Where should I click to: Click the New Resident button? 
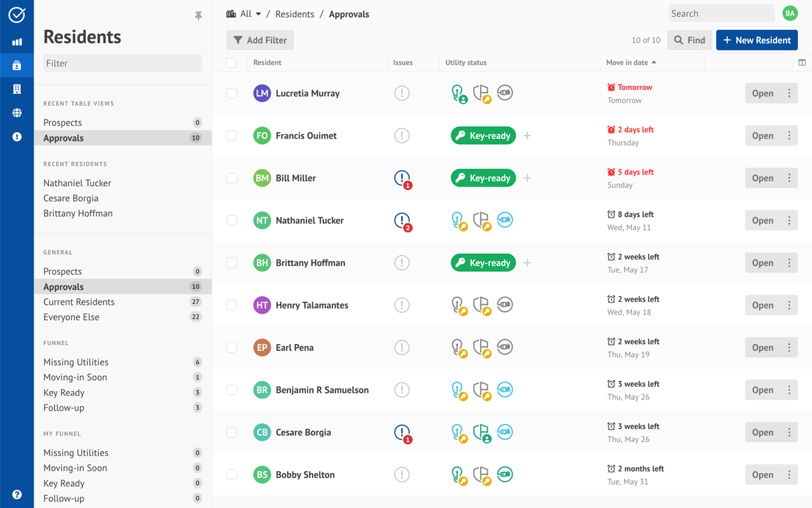tap(757, 39)
